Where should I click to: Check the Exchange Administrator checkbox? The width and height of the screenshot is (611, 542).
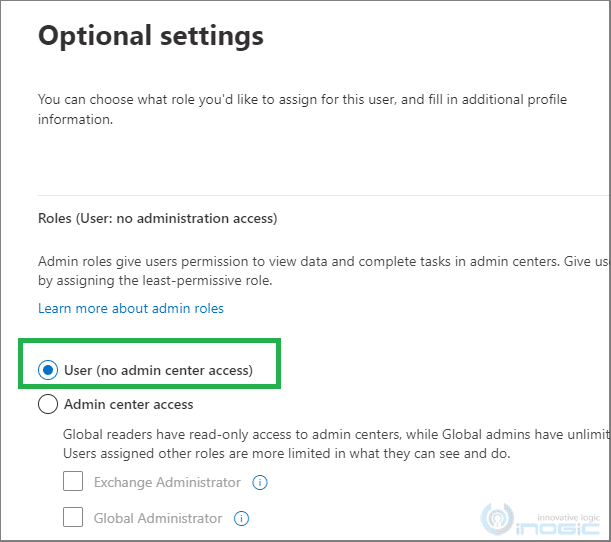[73, 481]
